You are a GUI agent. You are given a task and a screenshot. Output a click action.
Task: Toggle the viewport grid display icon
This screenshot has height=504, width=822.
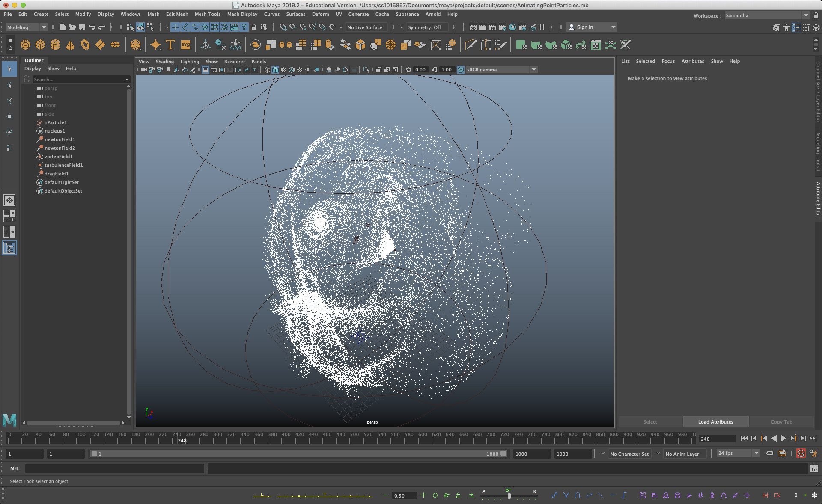tap(205, 70)
